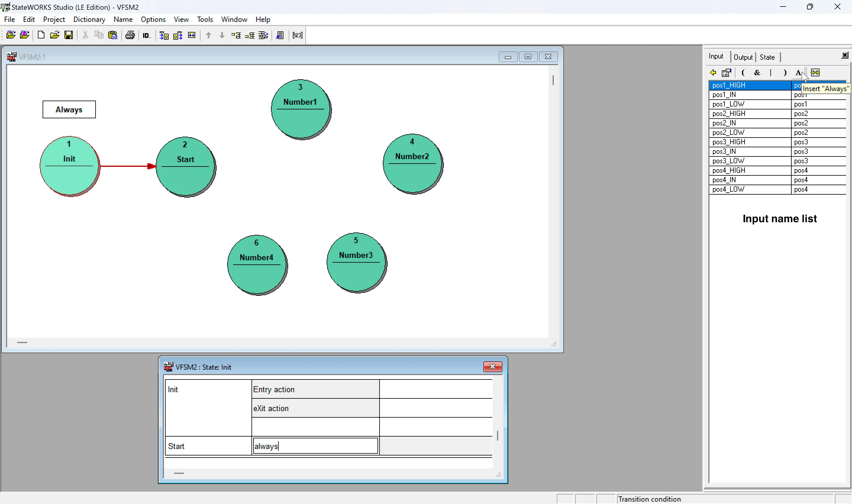Open the Dictionary menu
The image size is (852, 504).
point(89,19)
